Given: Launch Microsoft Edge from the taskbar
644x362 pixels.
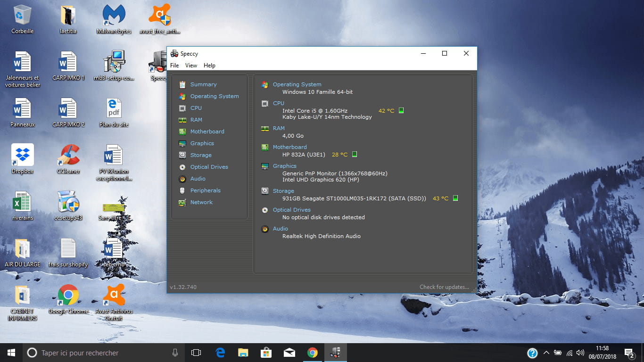Looking at the screenshot, I should pos(220,353).
